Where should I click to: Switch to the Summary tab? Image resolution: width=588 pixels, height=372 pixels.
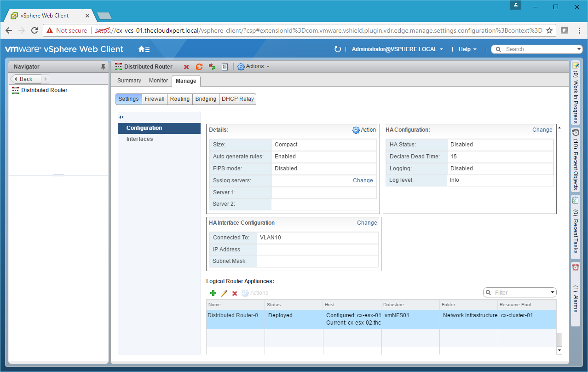click(x=129, y=81)
